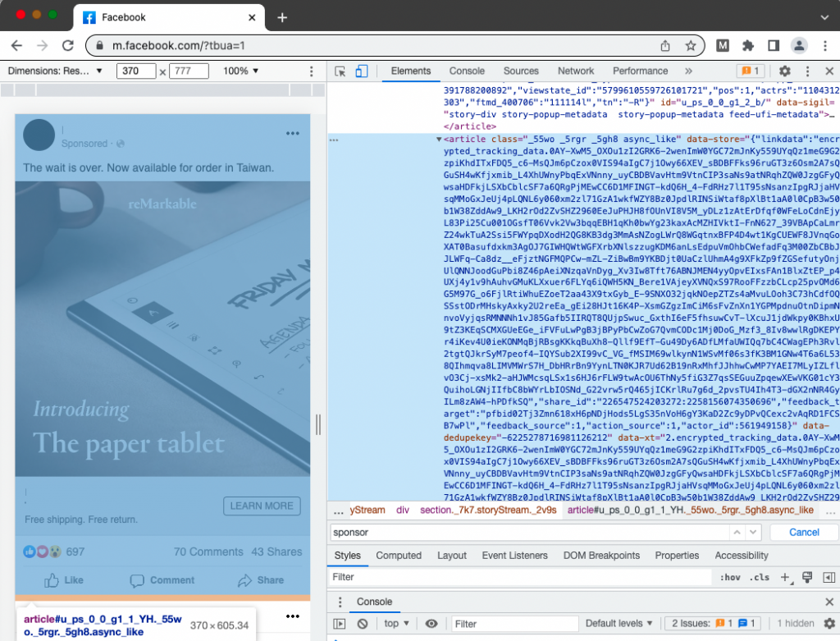Toggle computed styles sidebar icon
The height and width of the screenshot is (641, 840).
[829, 577]
